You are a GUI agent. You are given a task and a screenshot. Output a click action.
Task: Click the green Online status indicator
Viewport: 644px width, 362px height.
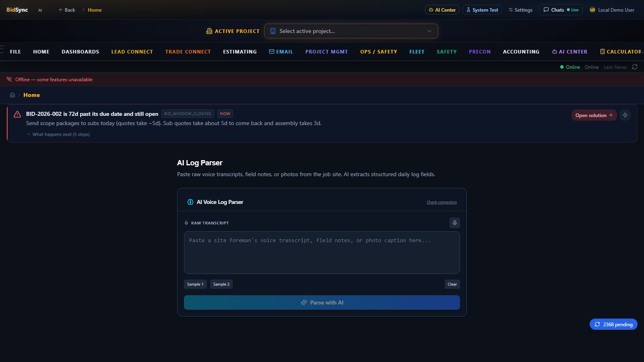[570, 67]
